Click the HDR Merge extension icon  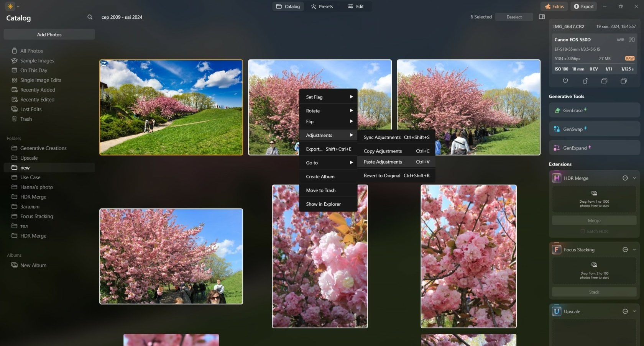point(557,178)
